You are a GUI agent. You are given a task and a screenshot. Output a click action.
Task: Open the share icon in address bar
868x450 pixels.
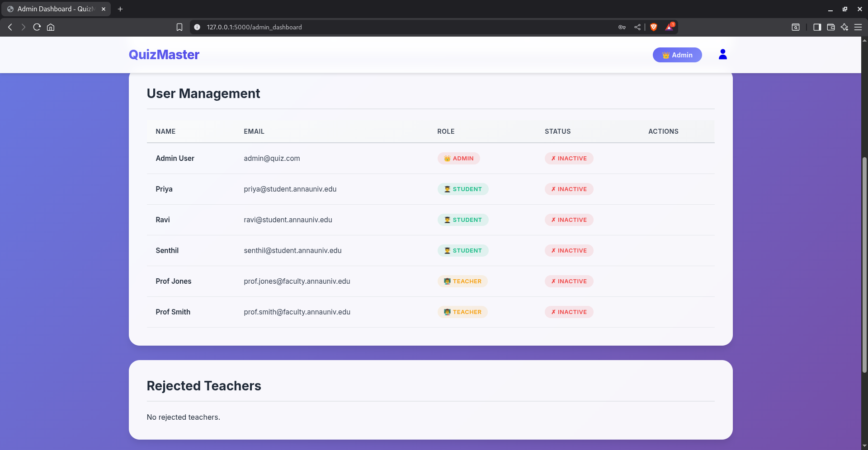tap(637, 27)
